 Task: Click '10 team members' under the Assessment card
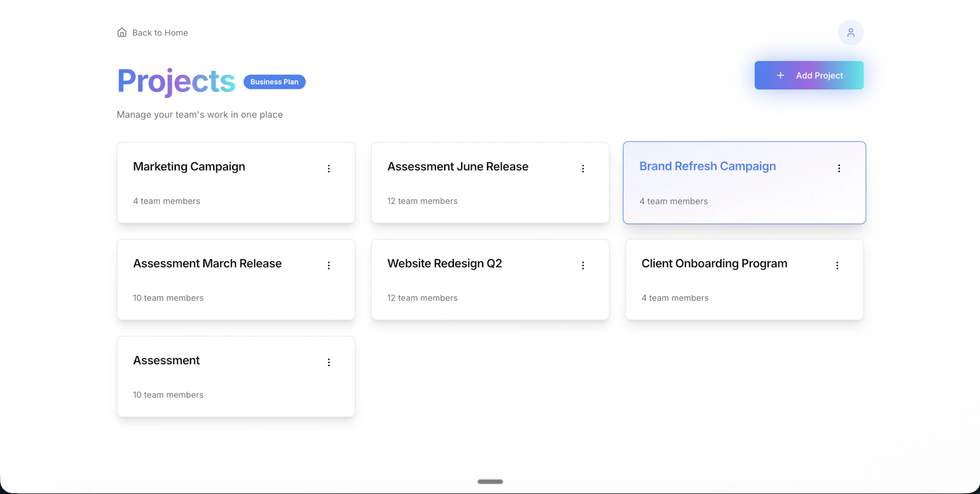tap(168, 395)
